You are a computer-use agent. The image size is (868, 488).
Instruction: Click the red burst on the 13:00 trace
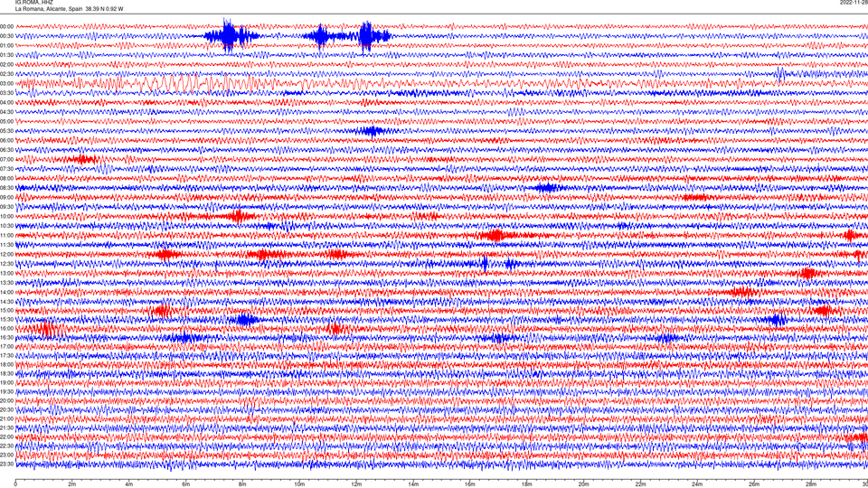(808, 273)
